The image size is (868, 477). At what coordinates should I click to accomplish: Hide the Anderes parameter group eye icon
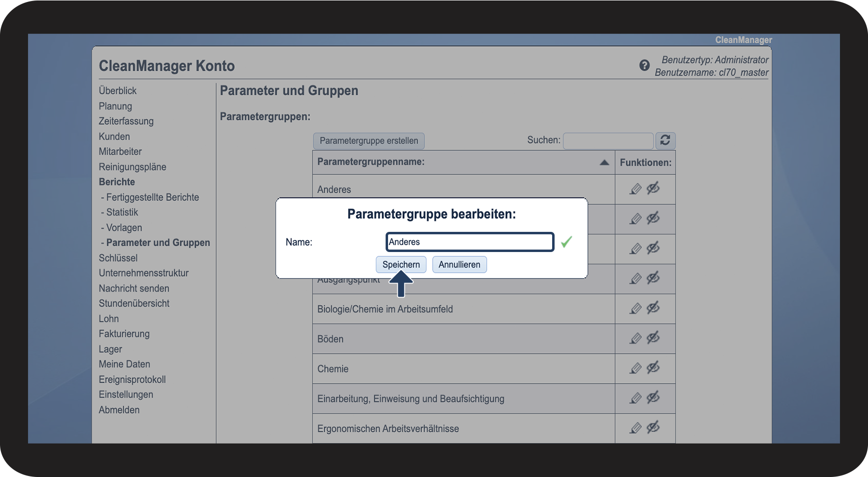point(653,188)
